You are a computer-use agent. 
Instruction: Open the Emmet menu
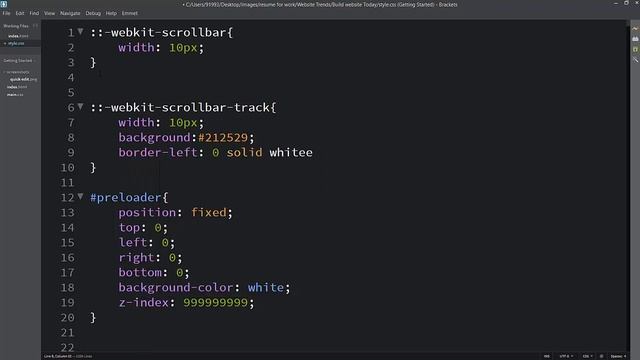[129, 13]
